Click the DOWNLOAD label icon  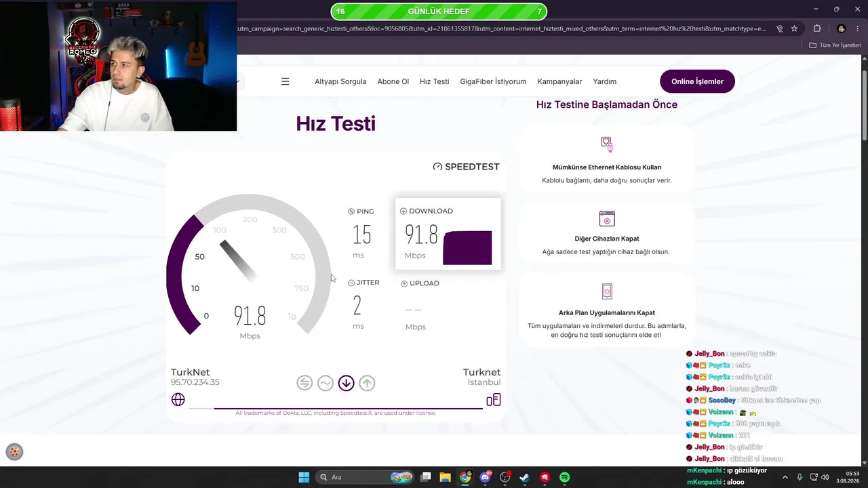point(403,211)
